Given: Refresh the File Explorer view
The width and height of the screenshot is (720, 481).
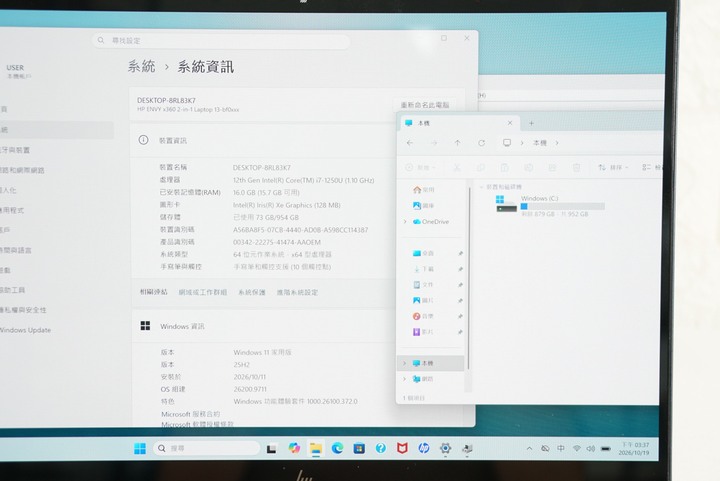Looking at the screenshot, I should (x=481, y=143).
